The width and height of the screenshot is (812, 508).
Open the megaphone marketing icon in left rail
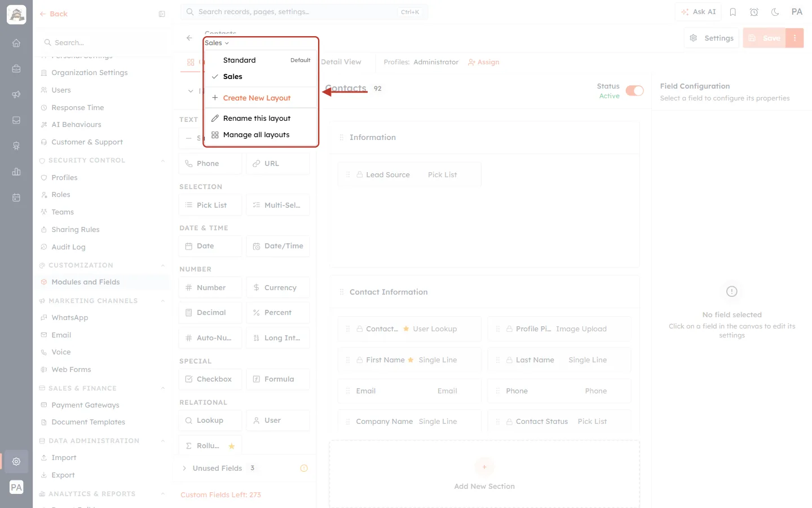click(x=16, y=94)
